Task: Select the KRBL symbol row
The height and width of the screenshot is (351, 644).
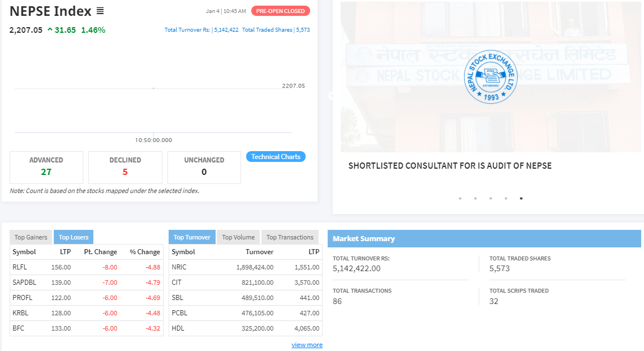Action: point(86,313)
